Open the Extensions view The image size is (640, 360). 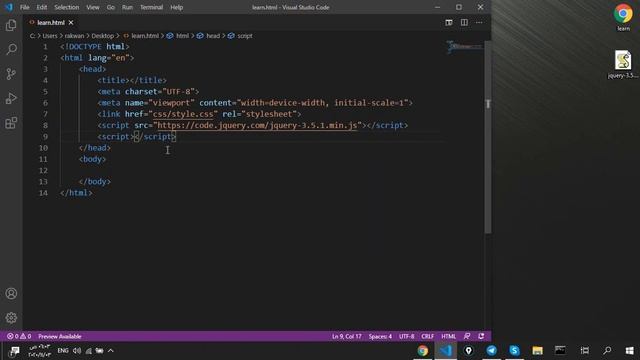tap(11, 123)
